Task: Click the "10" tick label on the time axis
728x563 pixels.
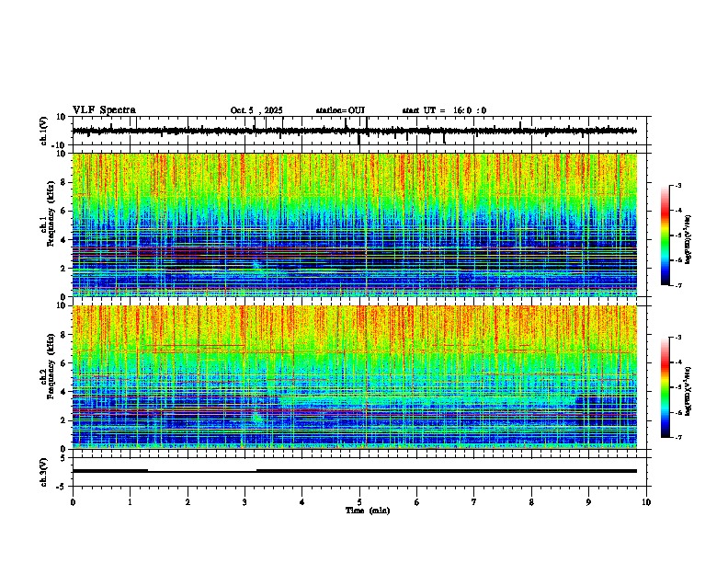Action: point(646,502)
